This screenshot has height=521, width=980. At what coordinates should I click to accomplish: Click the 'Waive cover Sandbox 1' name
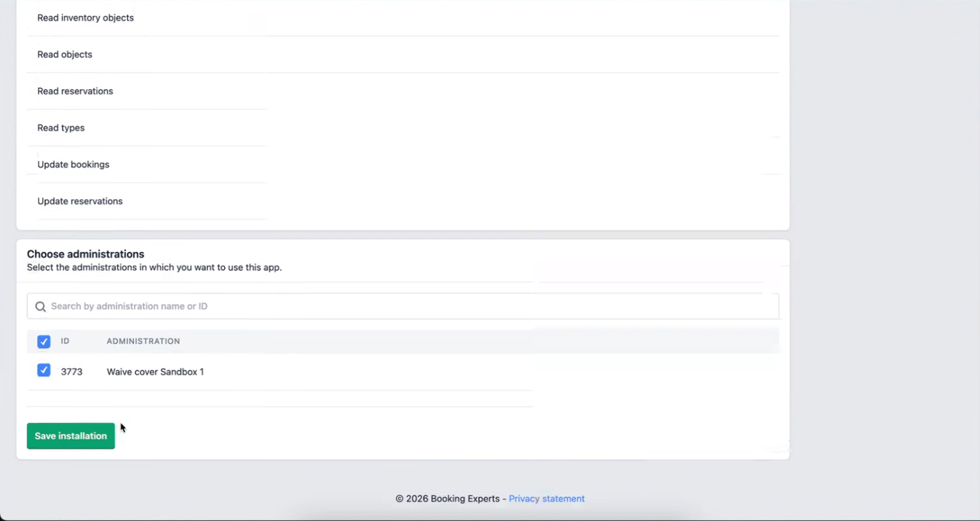coord(155,372)
